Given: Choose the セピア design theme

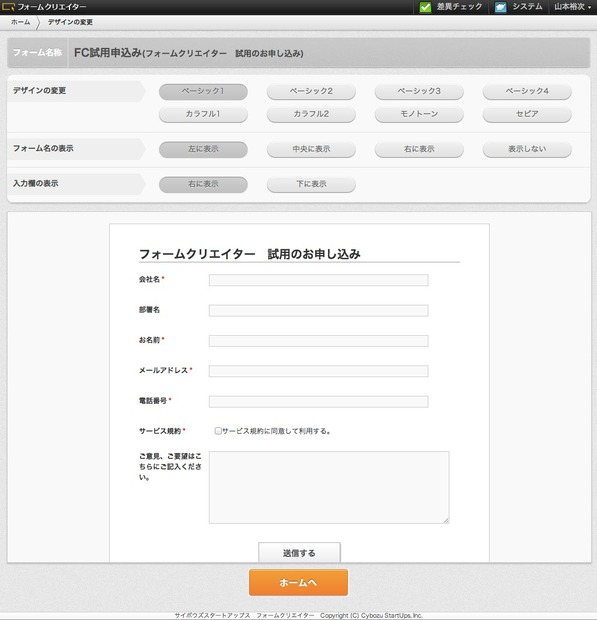Looking at the screenshot, I should (x=527, y=114).
